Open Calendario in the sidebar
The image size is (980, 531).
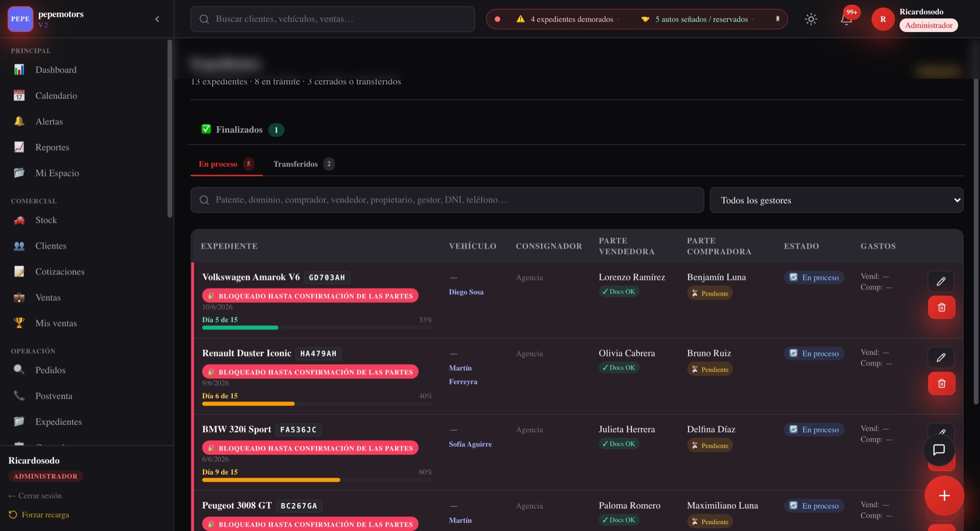click(56, 96)
